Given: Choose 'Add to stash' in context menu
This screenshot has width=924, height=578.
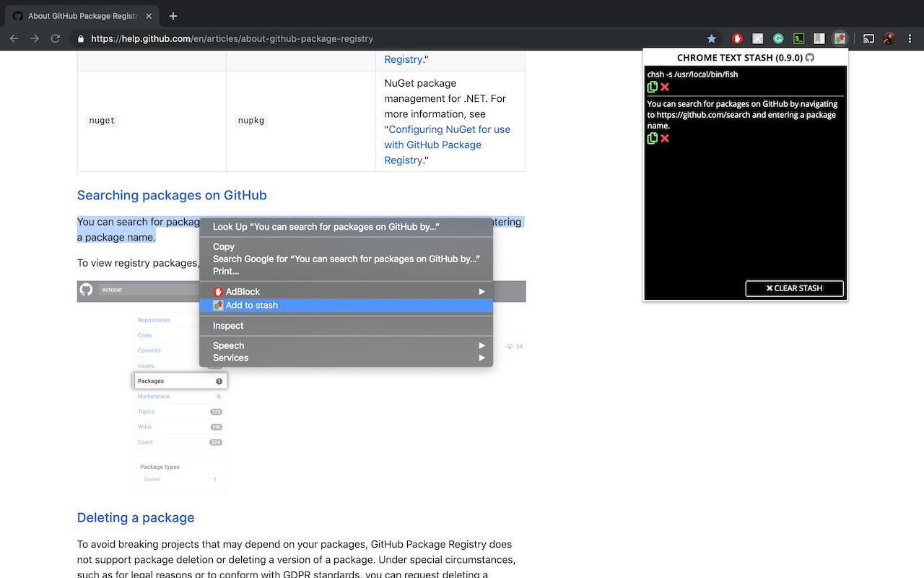Looking at the screenshot, I should (x=346, y=305).
